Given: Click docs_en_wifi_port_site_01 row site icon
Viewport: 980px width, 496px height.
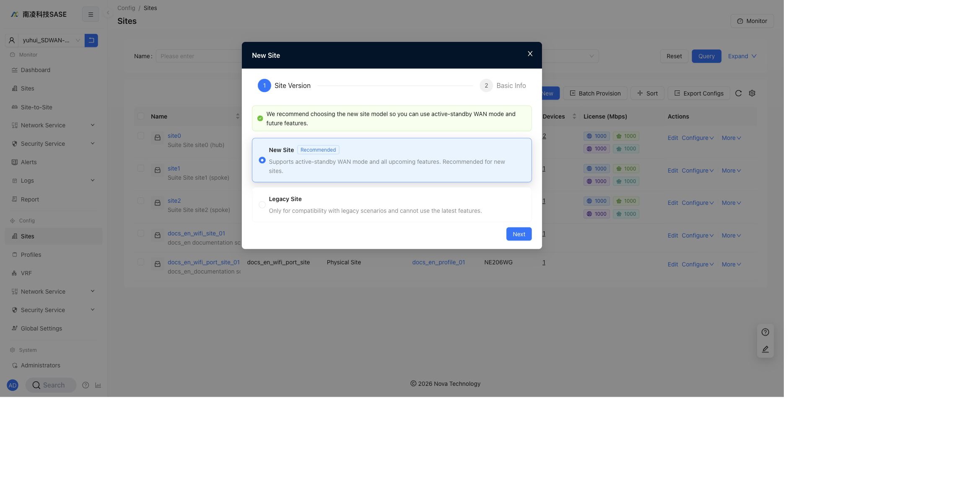Looking at the screenshot, I should click(158, 264).
